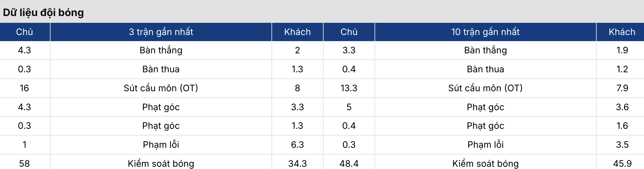The height and width of the screenshot is (169, 644).
Task: Select 'Kiểm soát bóng' in 3 trận table
Action: coord(161,164)
